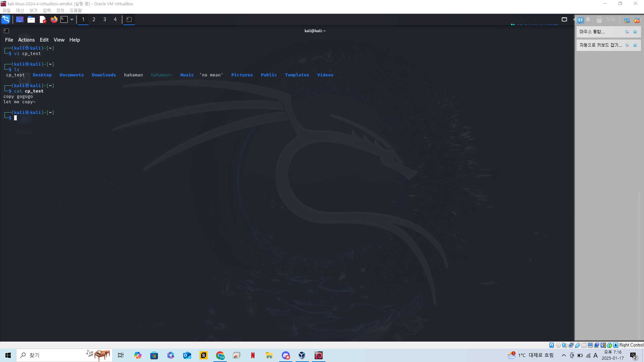644x362 pixels.
Task: Open the file manager panel icon
Action: pos(31,19)
